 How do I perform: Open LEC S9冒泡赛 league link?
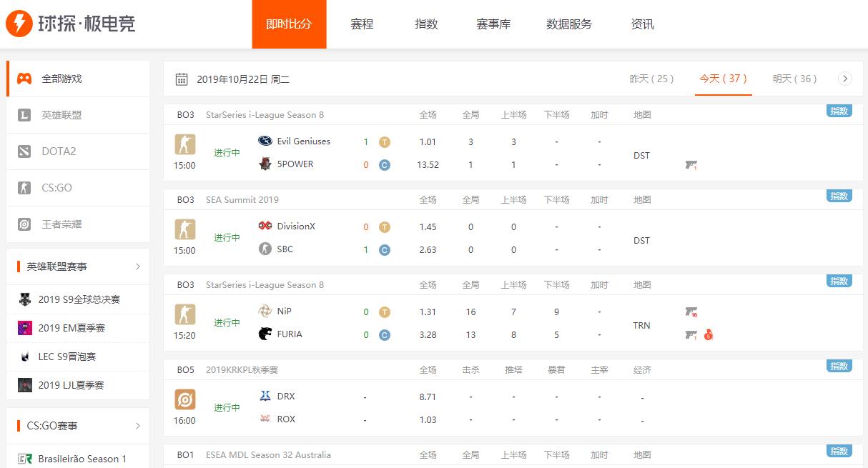[67, 357]
